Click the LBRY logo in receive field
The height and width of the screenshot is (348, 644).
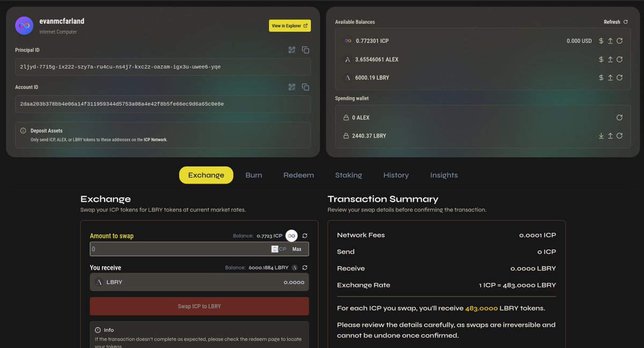click(x=99, y=282)
